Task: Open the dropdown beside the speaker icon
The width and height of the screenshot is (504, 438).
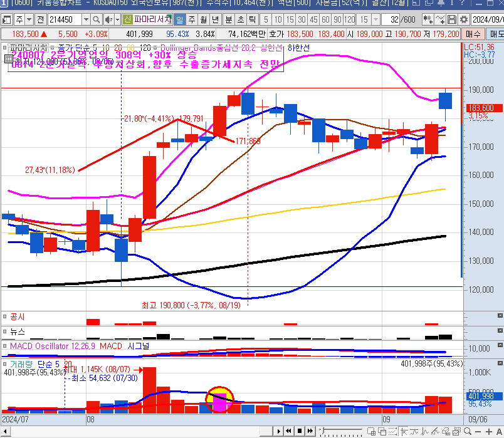Action: tap(117, 19)
